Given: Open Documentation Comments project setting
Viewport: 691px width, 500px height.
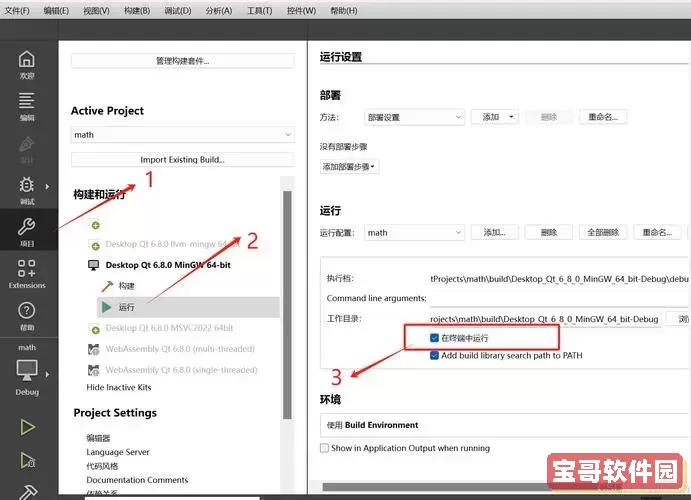Looking at the screenshot, I should tap(137, 480).
